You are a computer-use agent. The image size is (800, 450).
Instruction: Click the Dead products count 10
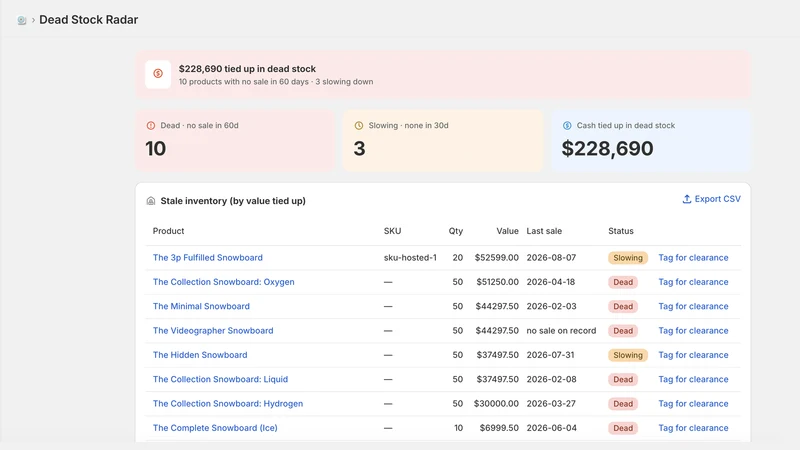click(x=156, y=149)
